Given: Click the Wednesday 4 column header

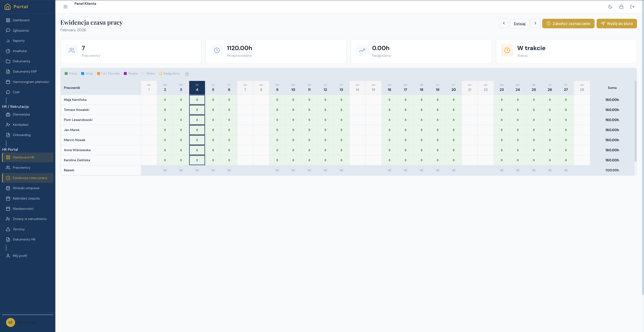Looking at the screenshot, I should (197, 88).
